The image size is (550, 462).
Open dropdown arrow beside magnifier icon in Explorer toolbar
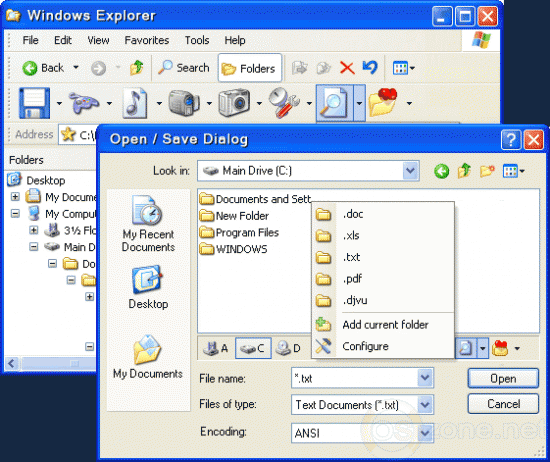click(359, 103)
